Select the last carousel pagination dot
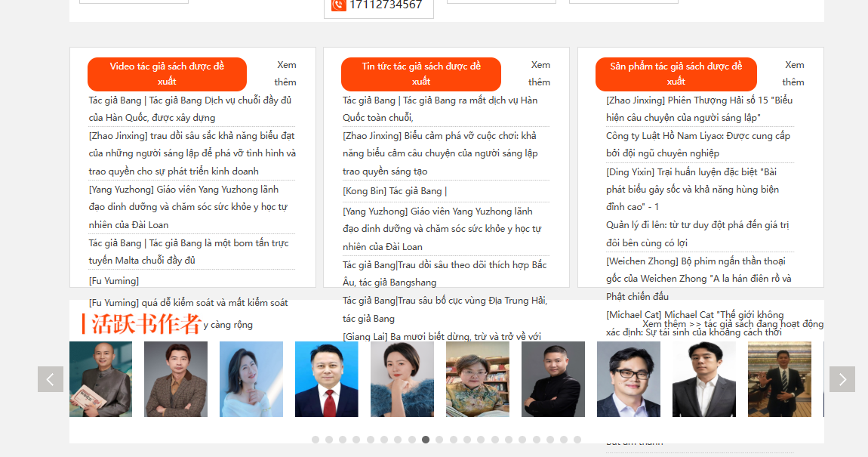The image size is (868, 457). (577, 440)
